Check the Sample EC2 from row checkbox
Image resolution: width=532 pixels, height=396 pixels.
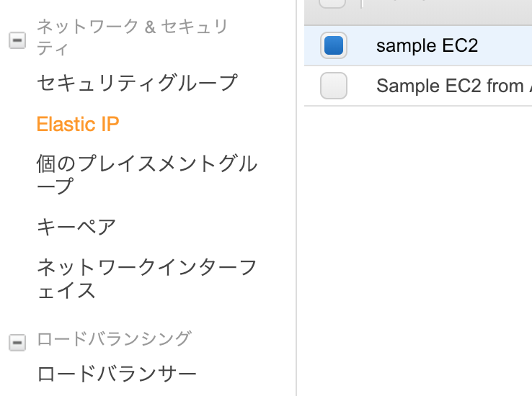pyautogui.click(x=334, y=86)
